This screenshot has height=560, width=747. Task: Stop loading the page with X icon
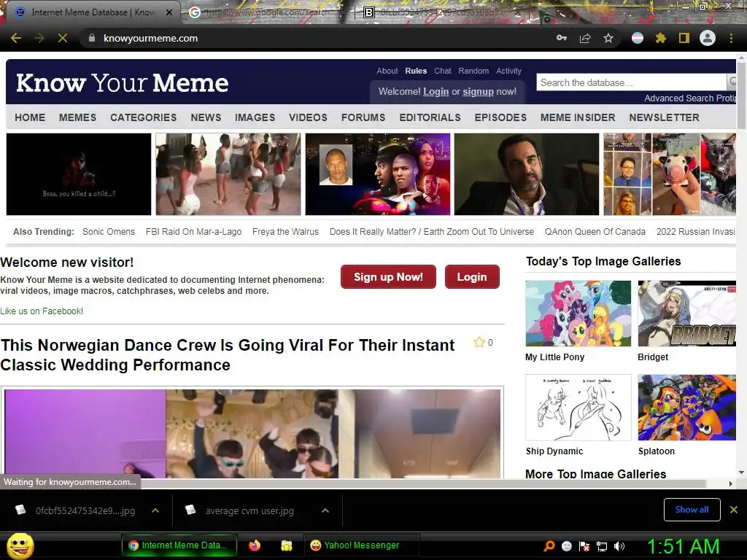(63, 38)
